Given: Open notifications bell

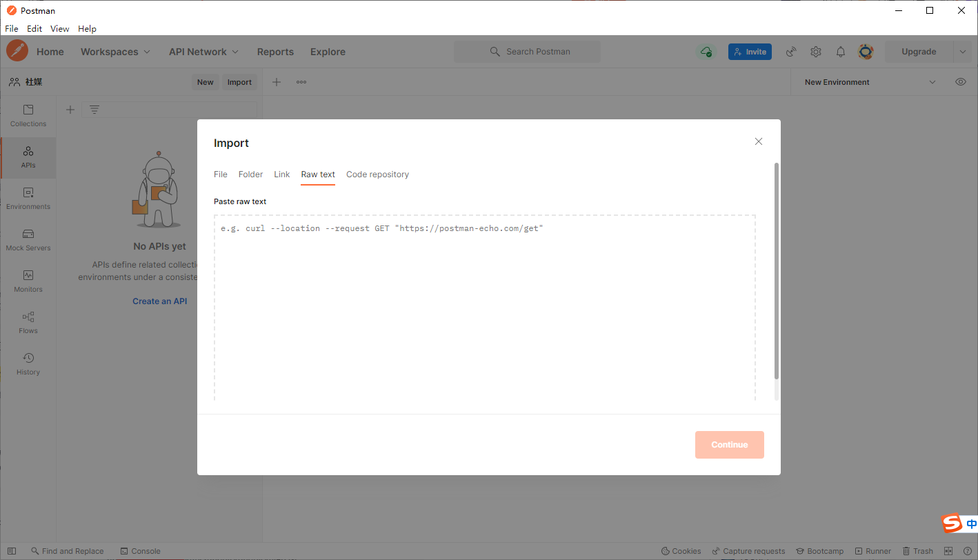Looking at the screenshot, I should pyautogui.click(x=841, y=52).
